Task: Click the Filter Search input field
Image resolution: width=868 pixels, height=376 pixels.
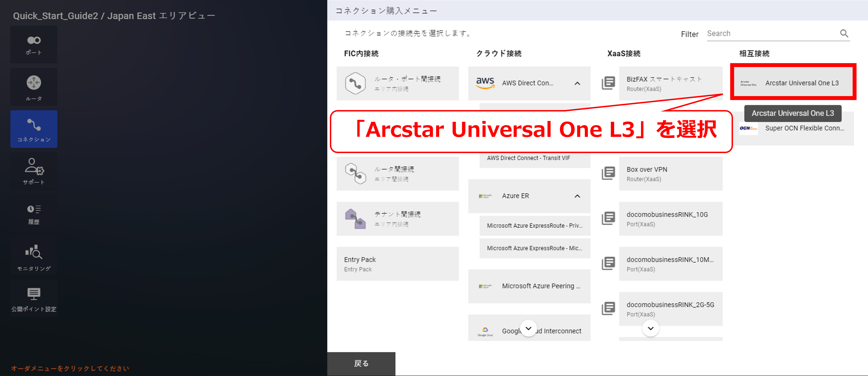Action: pyautogui.click(x=772, y=33)
